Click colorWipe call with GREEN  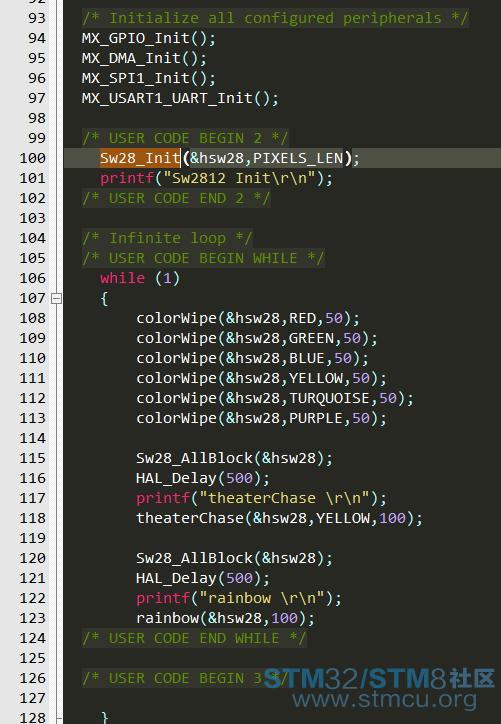click(257, 338)
